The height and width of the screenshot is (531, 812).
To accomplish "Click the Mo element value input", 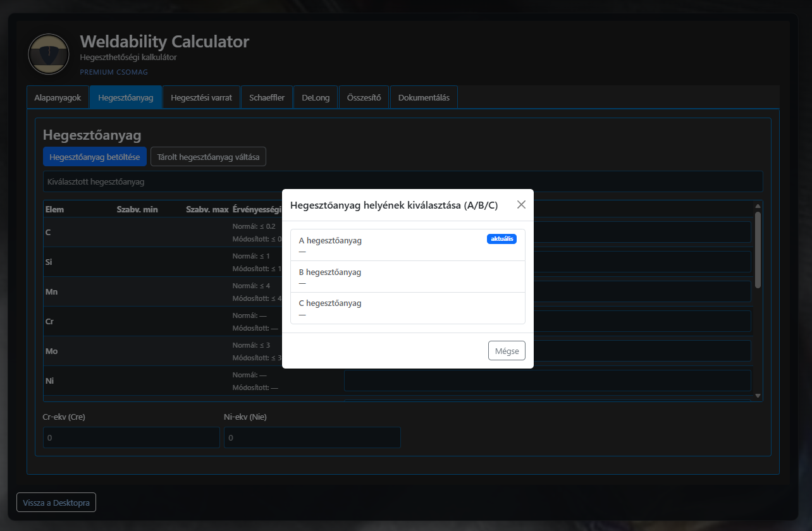I will [548, 351].
